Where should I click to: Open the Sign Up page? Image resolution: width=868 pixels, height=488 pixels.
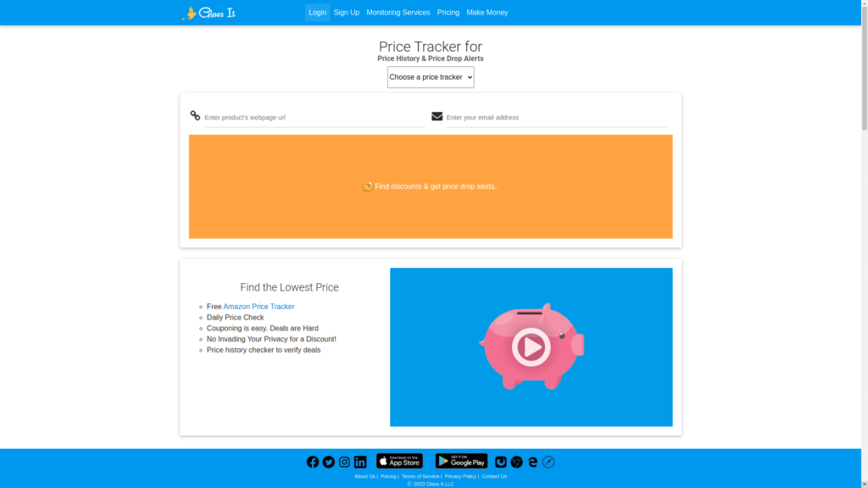(346, 13)
